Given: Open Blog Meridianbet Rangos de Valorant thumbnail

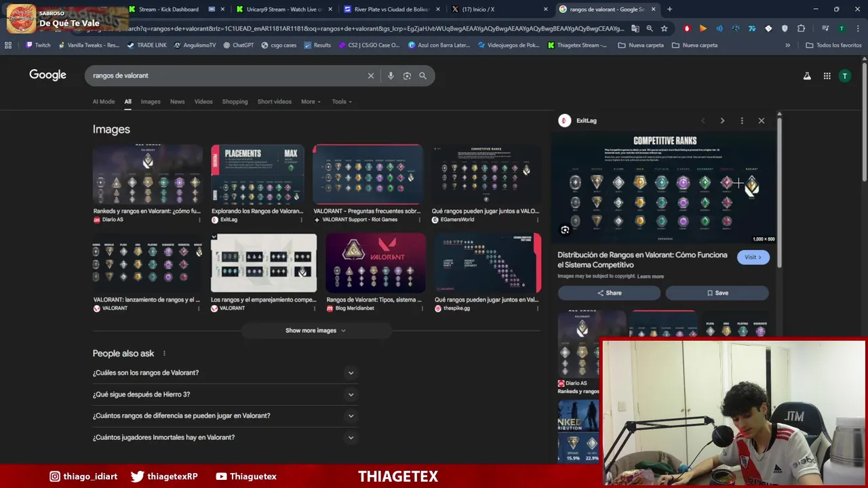Looking at the screenshot, I should pos(376,263).
